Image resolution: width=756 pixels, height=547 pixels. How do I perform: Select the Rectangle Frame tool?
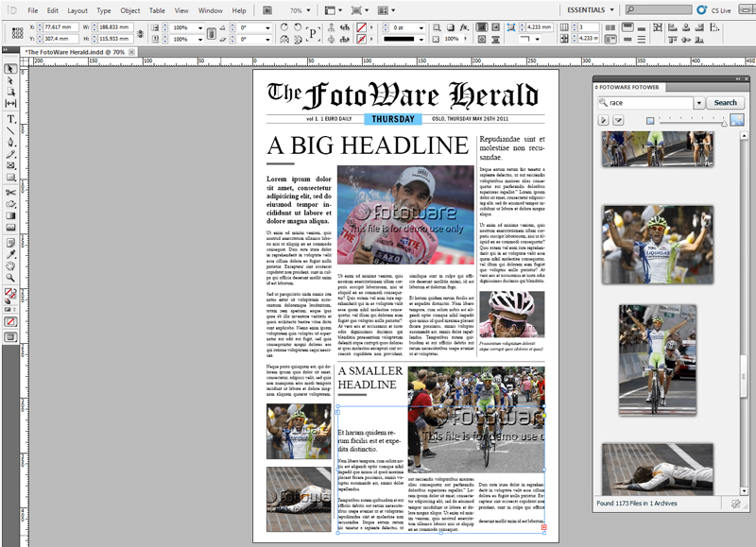tap(10, 165)
